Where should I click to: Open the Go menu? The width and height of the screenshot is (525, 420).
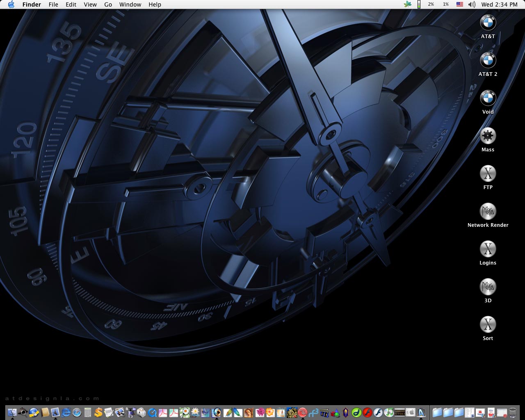[108, 5]
